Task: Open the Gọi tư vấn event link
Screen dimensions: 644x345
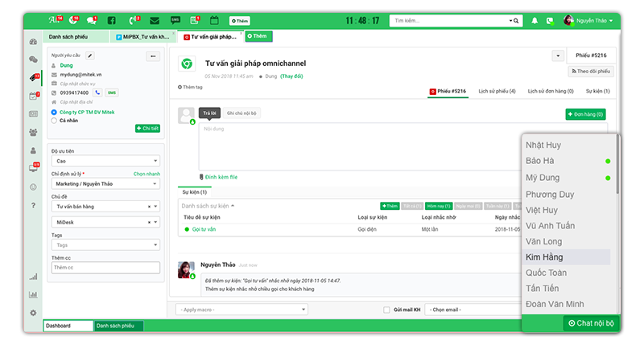Action: (204, 229)
